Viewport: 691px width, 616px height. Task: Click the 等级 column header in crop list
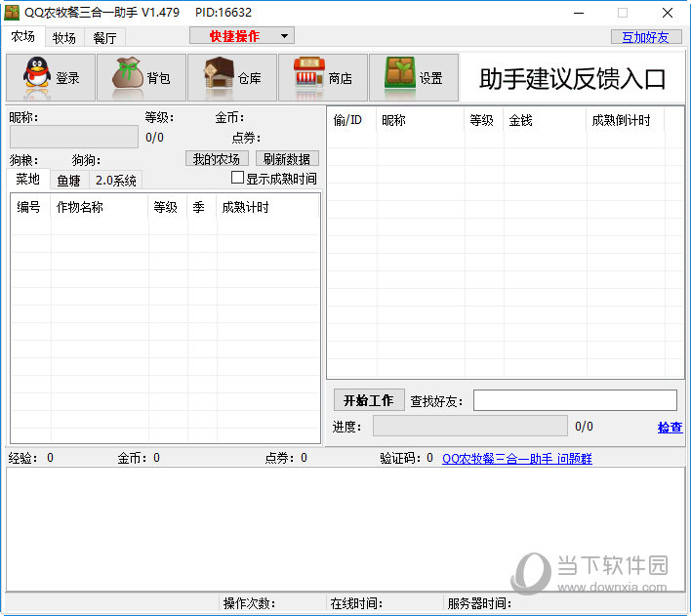168,207
